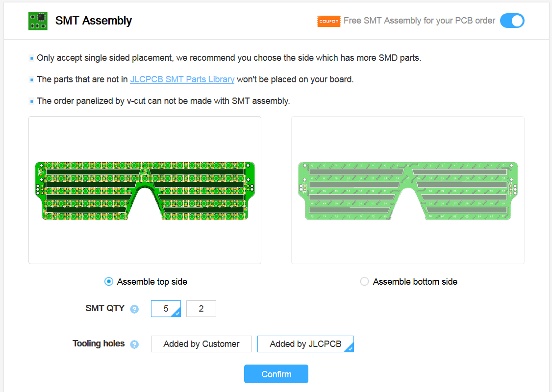Screen dimensions: 552x392
Task: Select the Assemble bottom side radio button
Action: coord(364,281)
